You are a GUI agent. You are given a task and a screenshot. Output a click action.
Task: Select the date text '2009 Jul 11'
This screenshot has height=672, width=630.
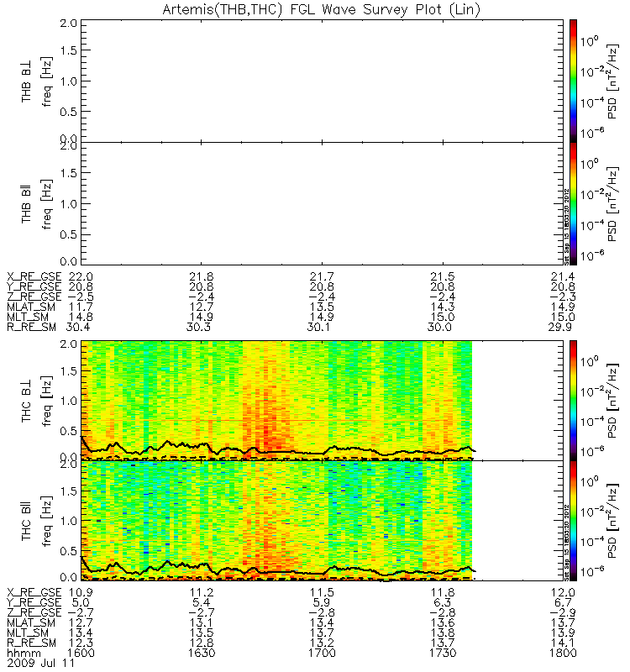40,663
